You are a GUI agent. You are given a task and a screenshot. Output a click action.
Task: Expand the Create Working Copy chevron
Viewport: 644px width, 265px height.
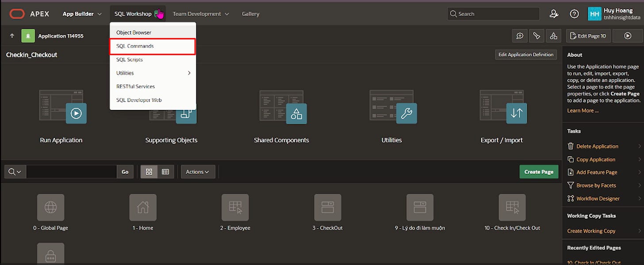click(x=640, y=231)
